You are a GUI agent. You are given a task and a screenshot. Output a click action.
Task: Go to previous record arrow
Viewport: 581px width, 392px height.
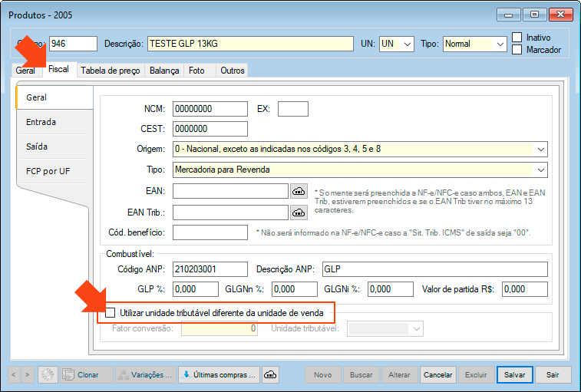tap(15, 374)
